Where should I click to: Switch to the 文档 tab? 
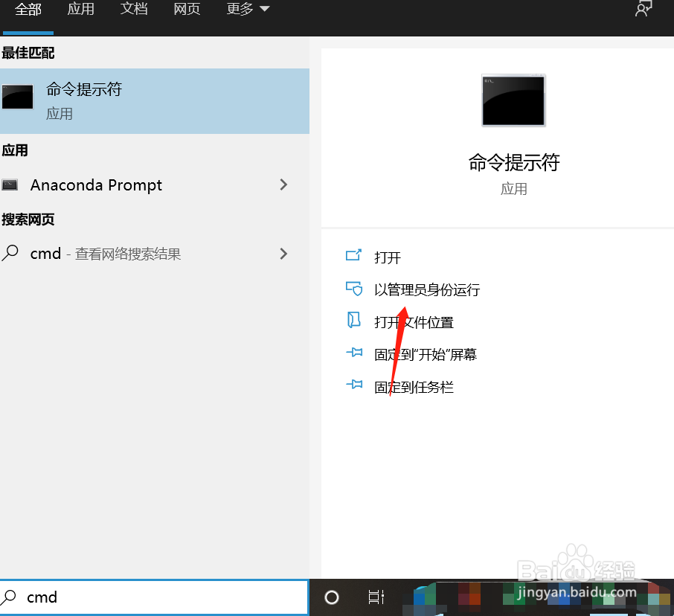134,9
